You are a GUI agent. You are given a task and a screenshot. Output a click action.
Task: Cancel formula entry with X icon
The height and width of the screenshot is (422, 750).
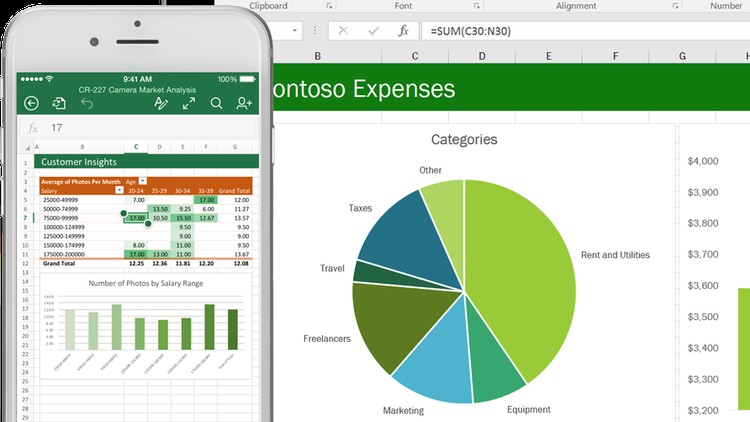pos(343,31)
